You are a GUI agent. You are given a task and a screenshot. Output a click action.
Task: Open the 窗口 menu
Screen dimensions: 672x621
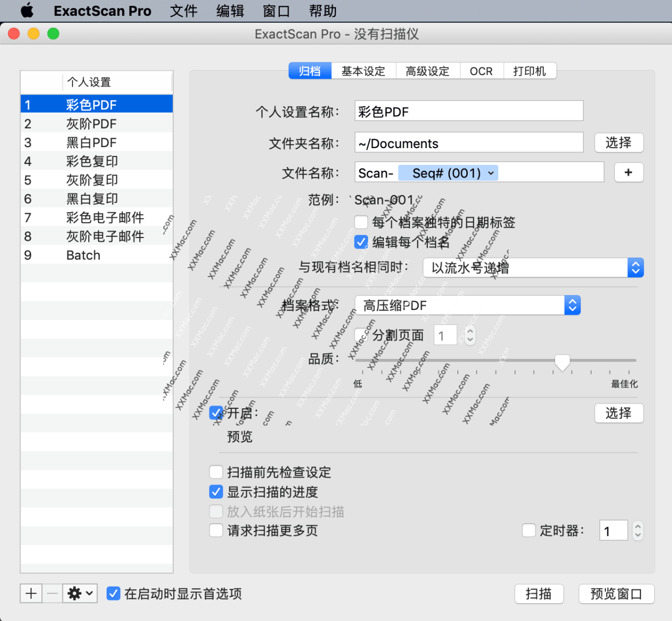click(276, 11)
